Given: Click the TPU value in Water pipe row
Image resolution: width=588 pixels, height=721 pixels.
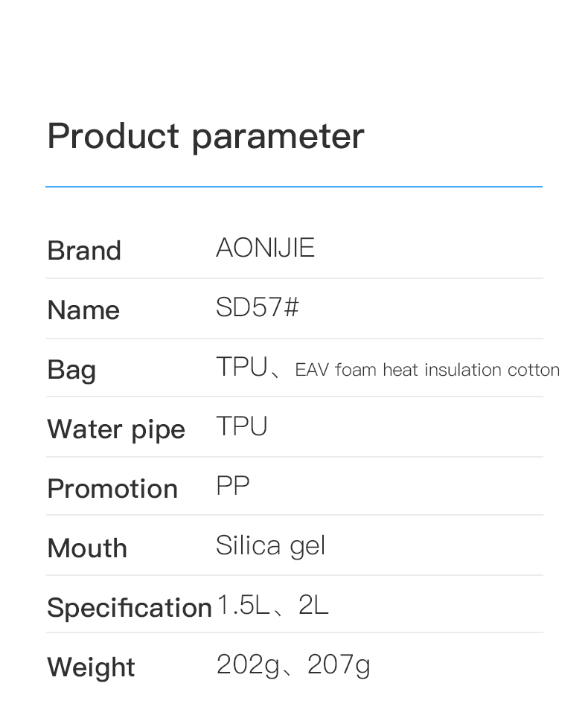Looking at the screenshot, I should tap(241, 426).
